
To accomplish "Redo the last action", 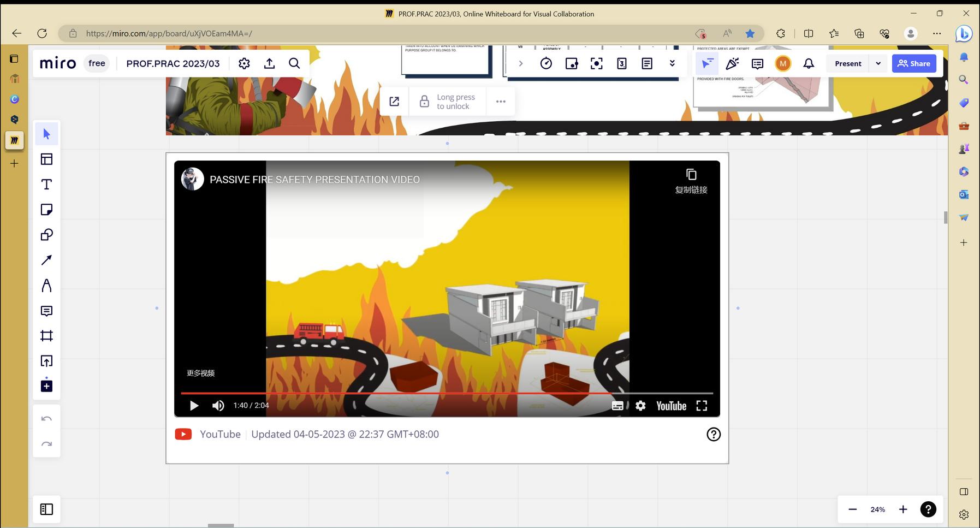I will [x=46, y=444].
